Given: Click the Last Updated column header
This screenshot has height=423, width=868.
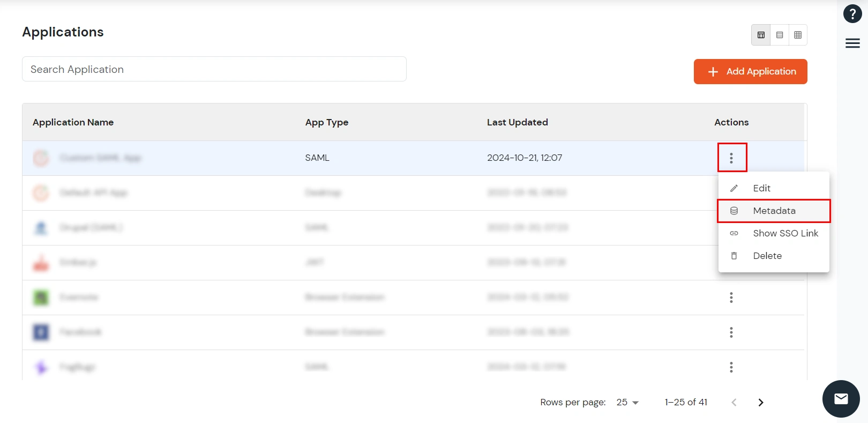Looking at the screenshot, I should pos(517,122).
